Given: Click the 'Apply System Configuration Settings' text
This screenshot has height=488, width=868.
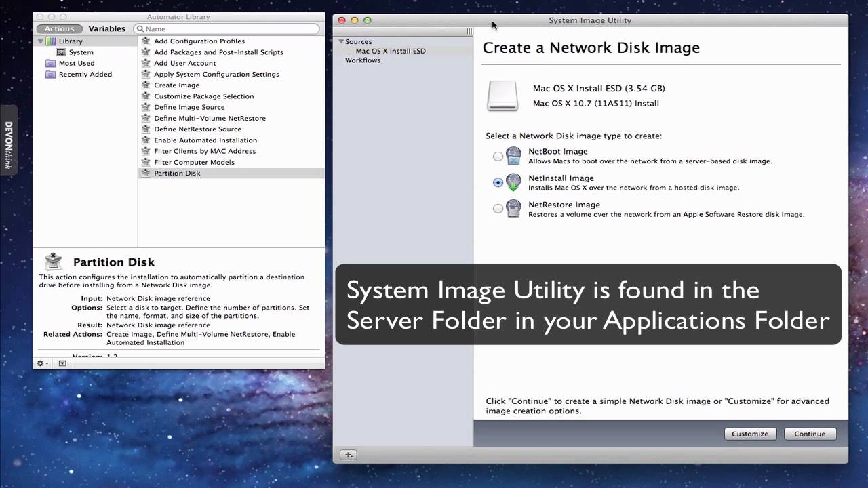Looking at the screenshot, I should [x=216, y=74].
